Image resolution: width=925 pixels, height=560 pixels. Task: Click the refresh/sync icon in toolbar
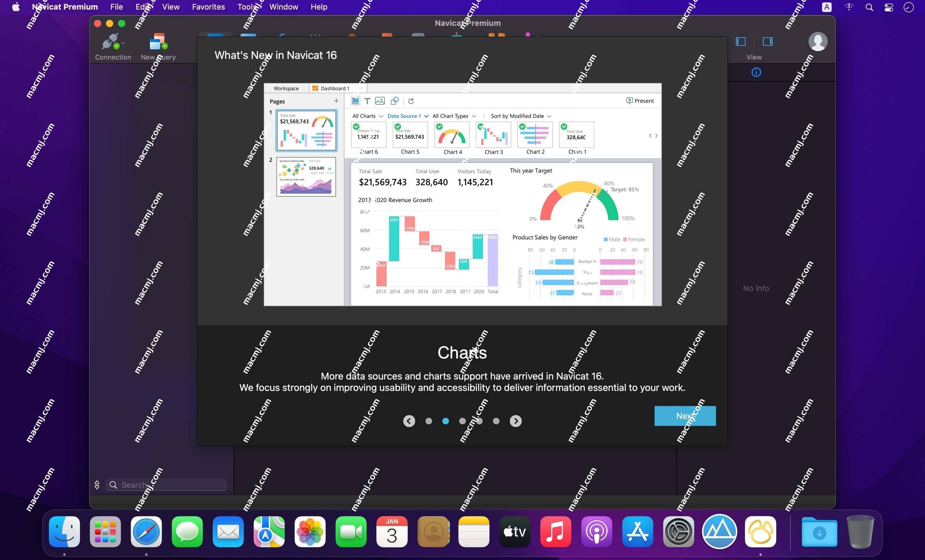pos(410,101)
